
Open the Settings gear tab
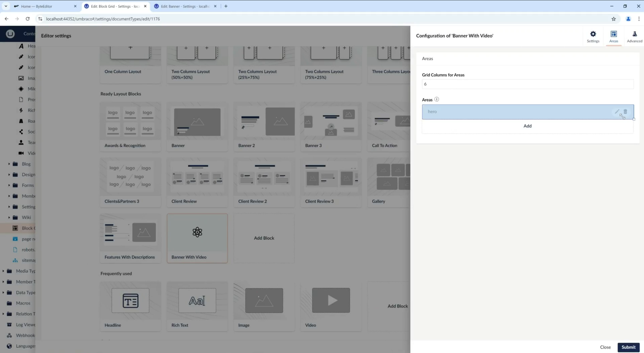(x=593, y=37)
